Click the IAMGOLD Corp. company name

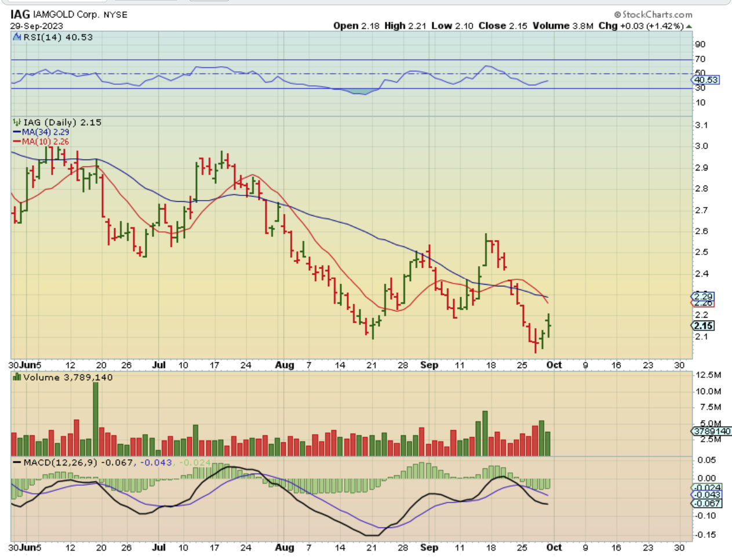pos(66,14)
